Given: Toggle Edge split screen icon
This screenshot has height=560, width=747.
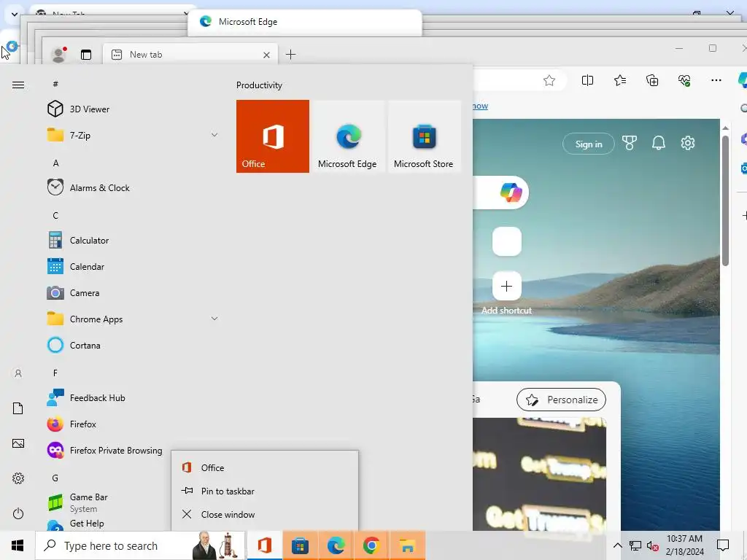Looking at the screenshot, I should click(x=587, y=80).
